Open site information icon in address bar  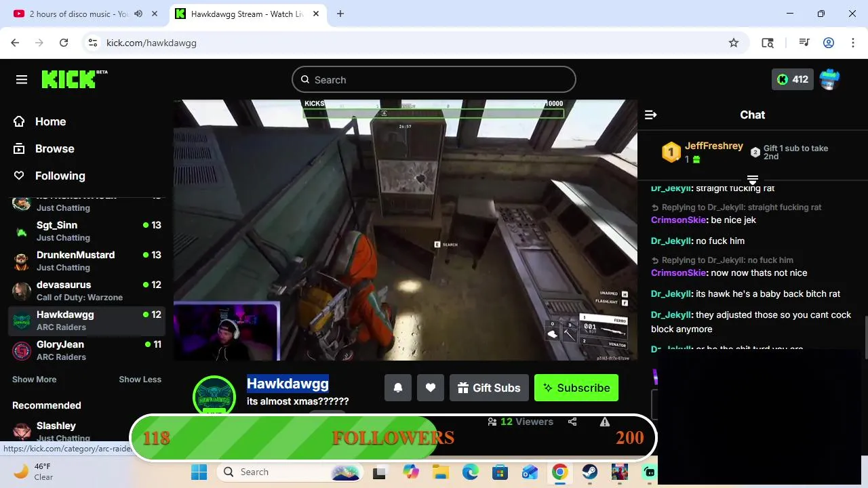click(94, 43)
